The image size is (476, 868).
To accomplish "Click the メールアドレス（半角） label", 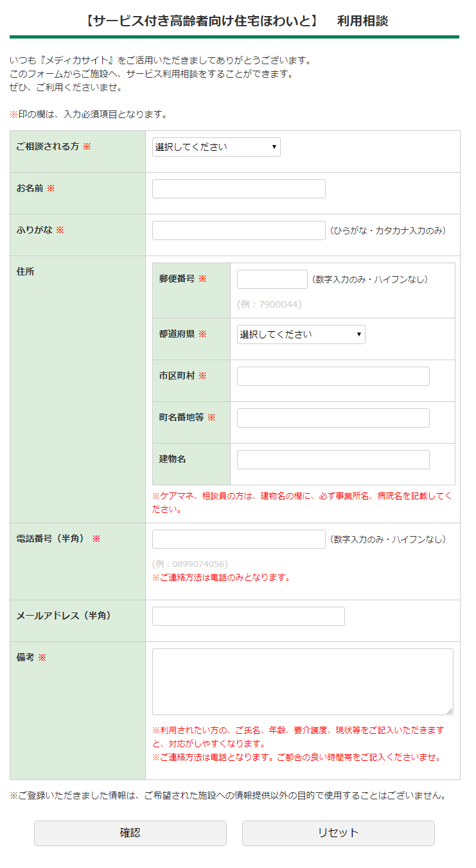I will 64,616.
